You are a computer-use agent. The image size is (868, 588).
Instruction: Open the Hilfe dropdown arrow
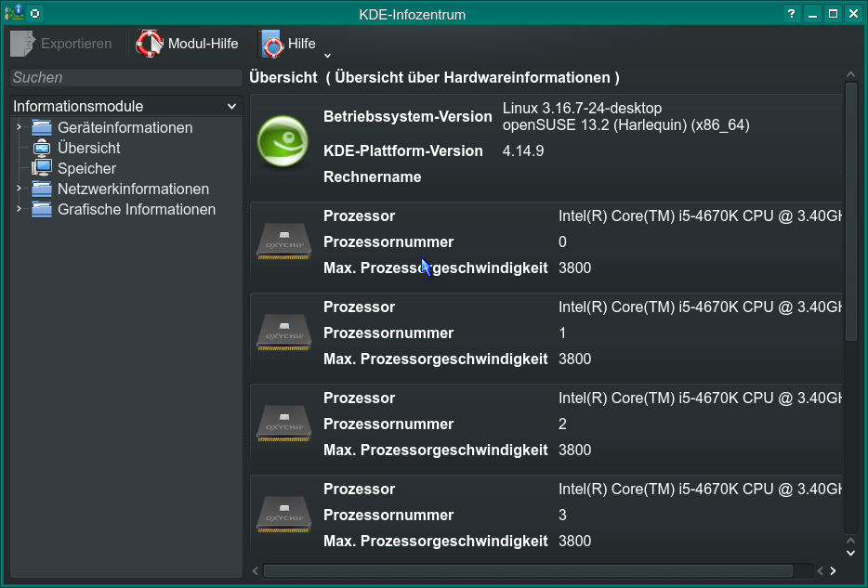click(x=327, y=56)
